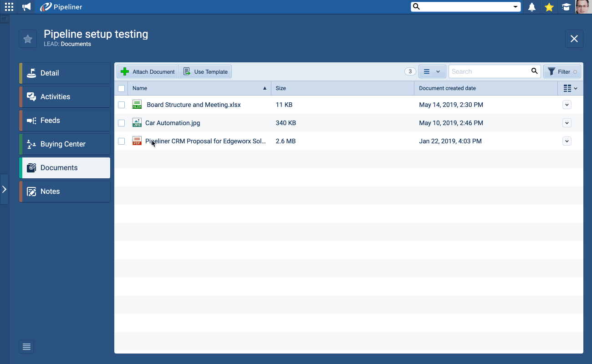This screenshot has height=364, width=592.
Task: Open the Buying Center tab
Action: 65,144
